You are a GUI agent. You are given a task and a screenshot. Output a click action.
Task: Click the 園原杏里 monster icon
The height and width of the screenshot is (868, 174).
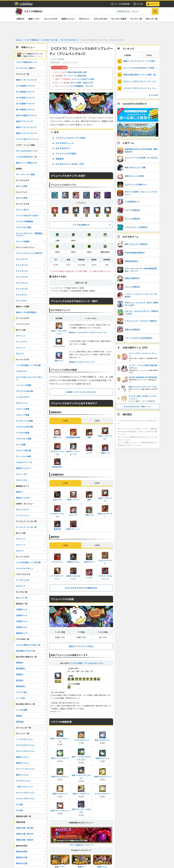click(x=57, y=524)
